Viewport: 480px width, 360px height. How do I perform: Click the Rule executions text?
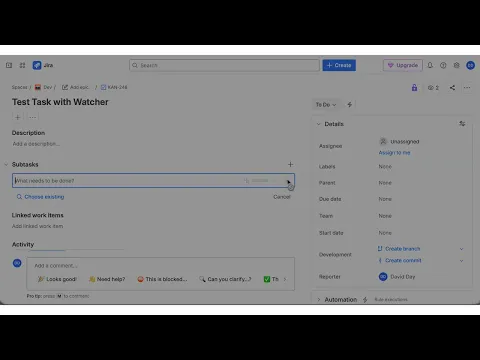(391, 300)
